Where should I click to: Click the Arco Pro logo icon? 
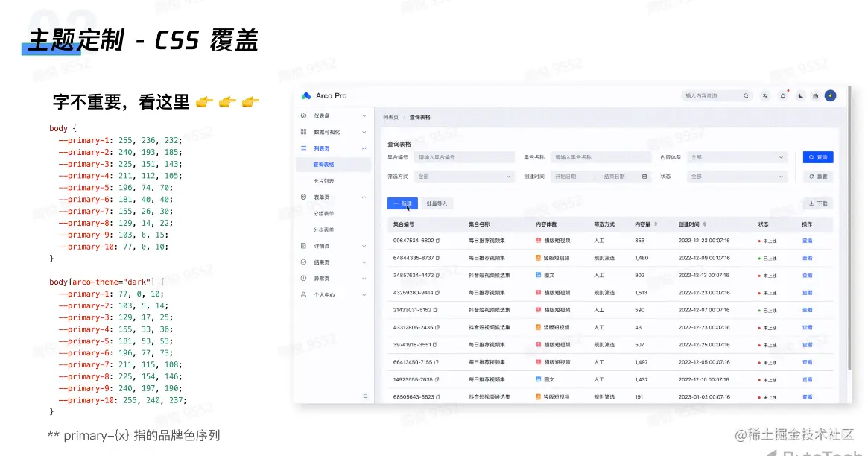tap(306, 95)
